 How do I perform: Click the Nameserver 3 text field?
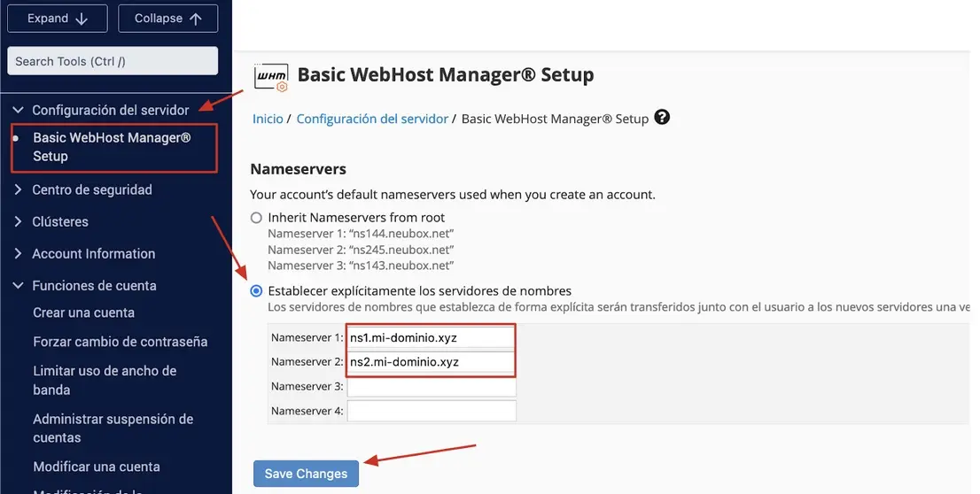click(432, 387)
